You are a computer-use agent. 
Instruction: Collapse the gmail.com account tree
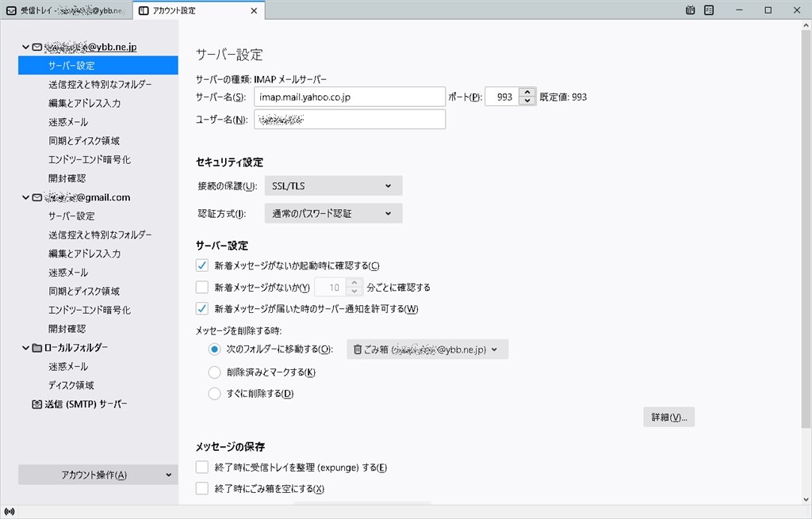(25, 197)
